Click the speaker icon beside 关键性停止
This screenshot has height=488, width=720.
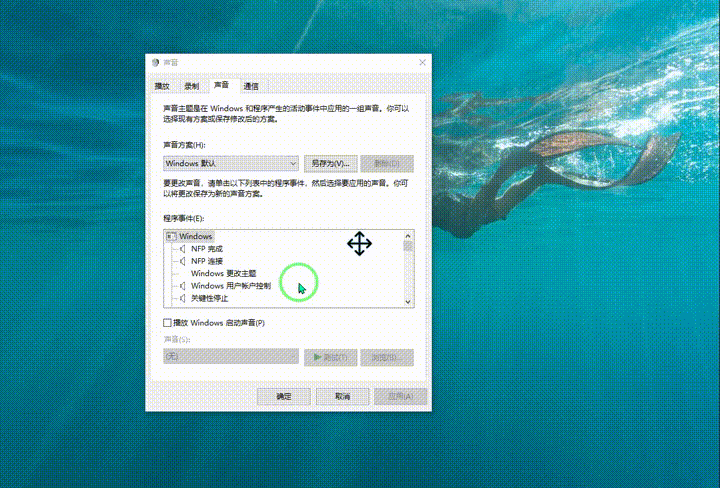[x=183, y=298]
